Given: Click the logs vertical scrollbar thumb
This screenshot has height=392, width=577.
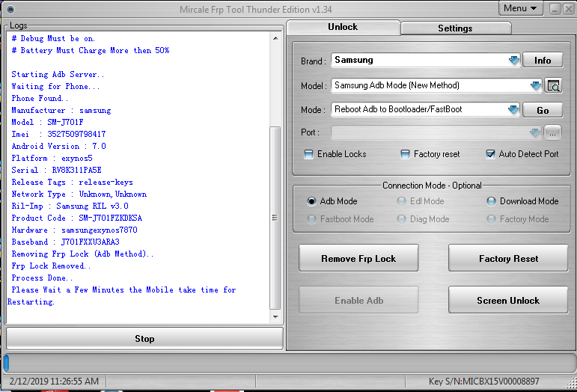Looking at the screenshot, I should (x=275, y=218).
